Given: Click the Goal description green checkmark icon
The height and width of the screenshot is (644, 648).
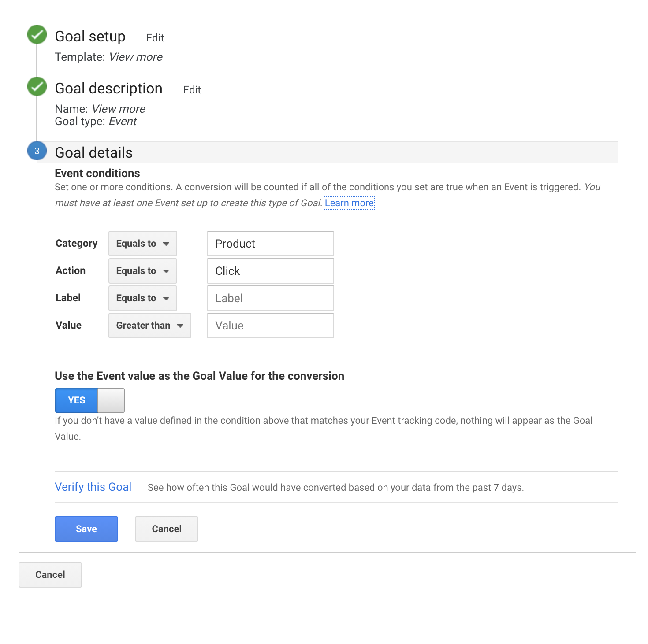Looking at the screenshot, I should point(37,87).
